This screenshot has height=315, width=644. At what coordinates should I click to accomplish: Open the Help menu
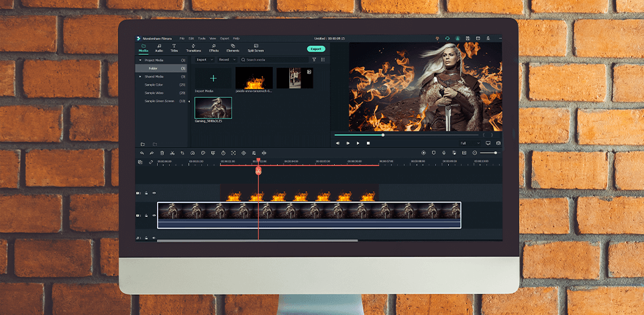(236, 38)
